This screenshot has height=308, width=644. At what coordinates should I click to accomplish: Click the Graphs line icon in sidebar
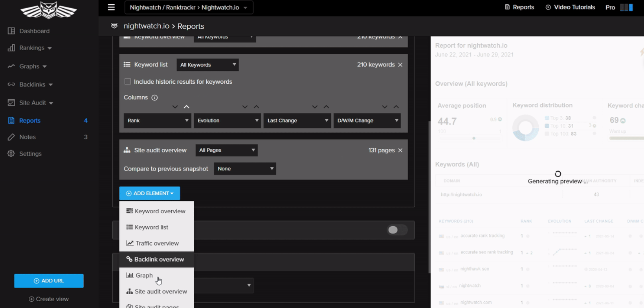11,66
